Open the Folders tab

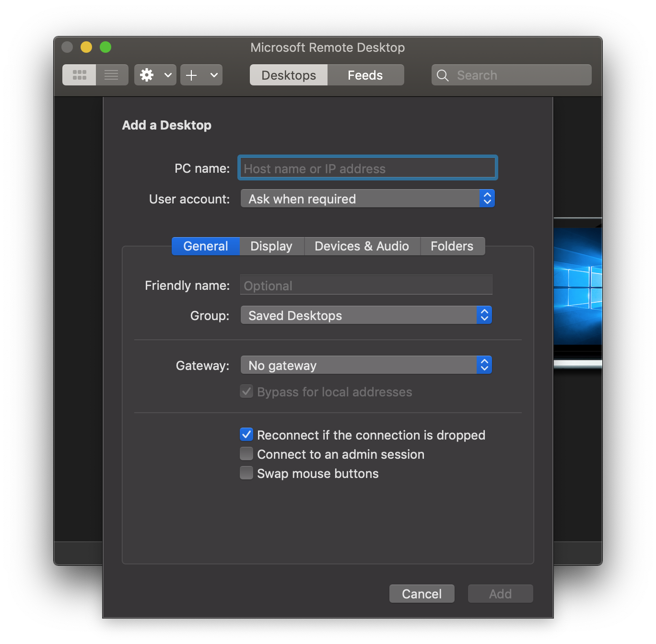tap(452, 246)
